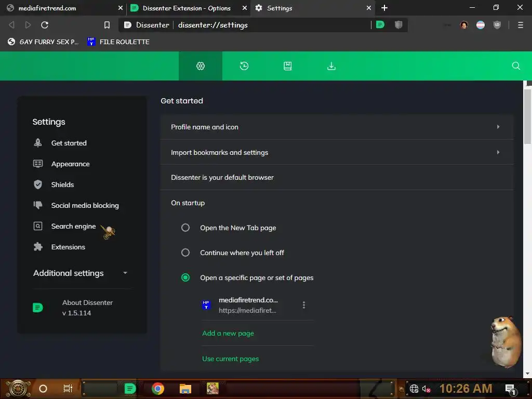Viewport: 532px width, 399px height.
Task: Open the Shields icon in address bar
Action: tap(398, 24)
